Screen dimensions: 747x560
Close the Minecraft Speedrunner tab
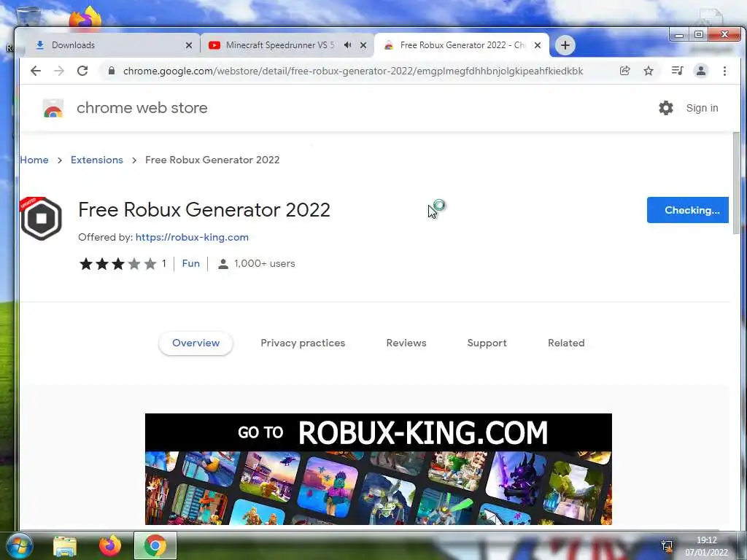(x=363, y=45)
